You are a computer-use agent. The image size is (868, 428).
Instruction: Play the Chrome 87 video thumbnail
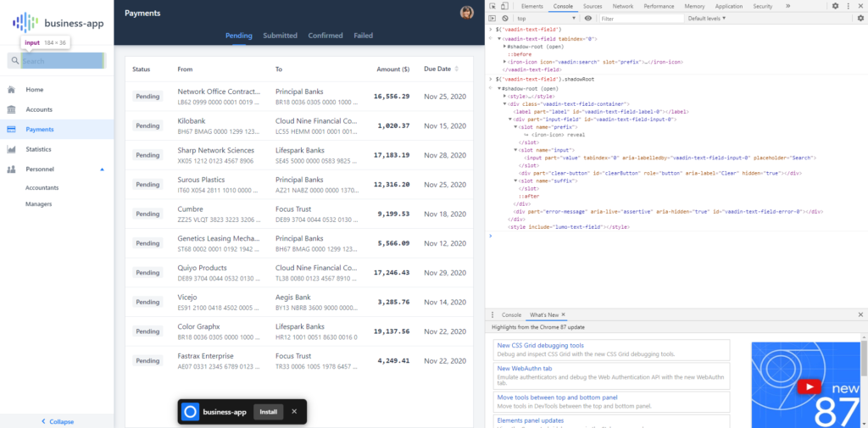(x=811, y=386)
